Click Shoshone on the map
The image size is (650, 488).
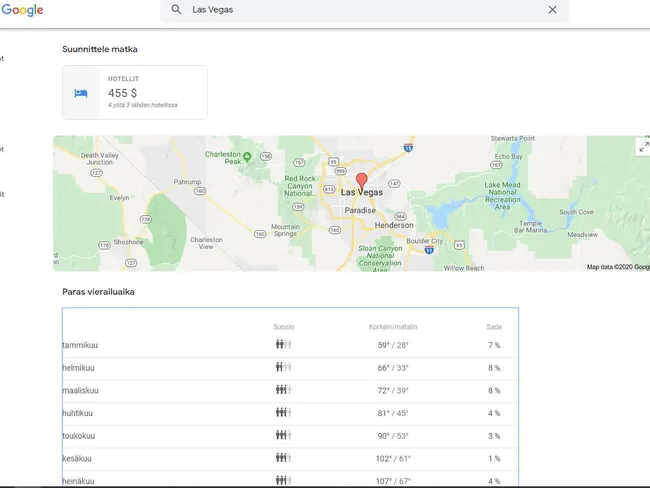click(x=129, y=242)
